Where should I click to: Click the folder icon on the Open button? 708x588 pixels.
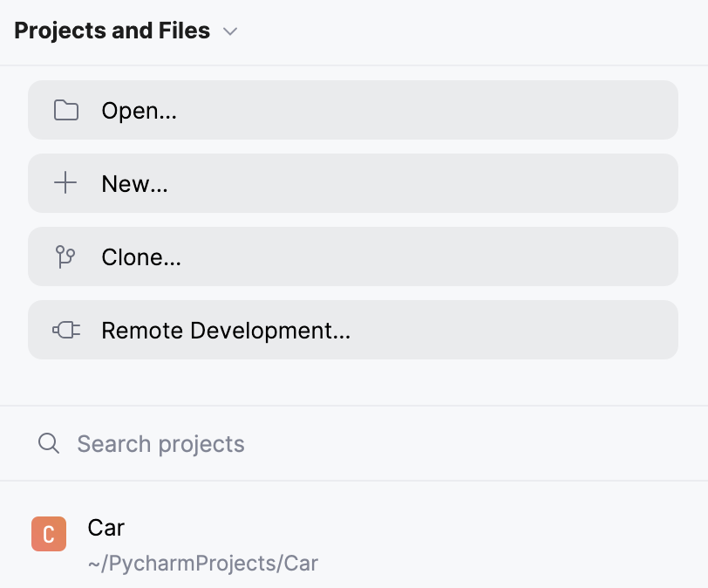coord(66,111)
